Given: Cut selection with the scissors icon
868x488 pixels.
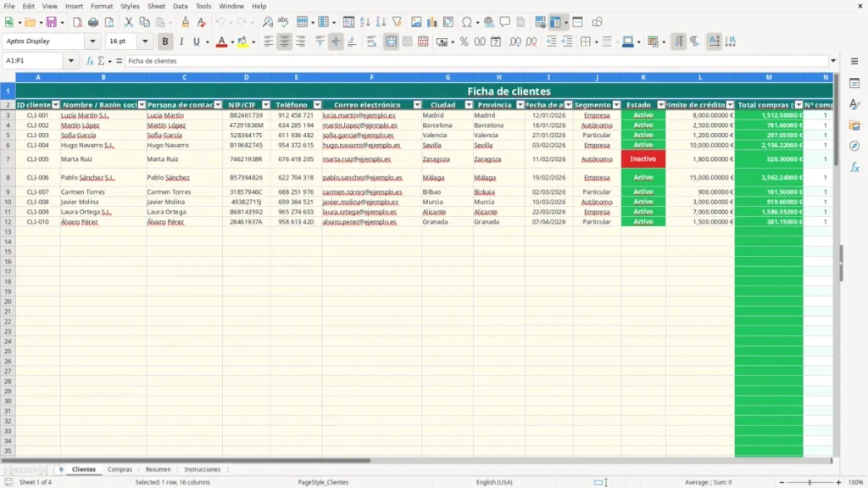Looking at the screenshot, I should [x=129, y=22].
